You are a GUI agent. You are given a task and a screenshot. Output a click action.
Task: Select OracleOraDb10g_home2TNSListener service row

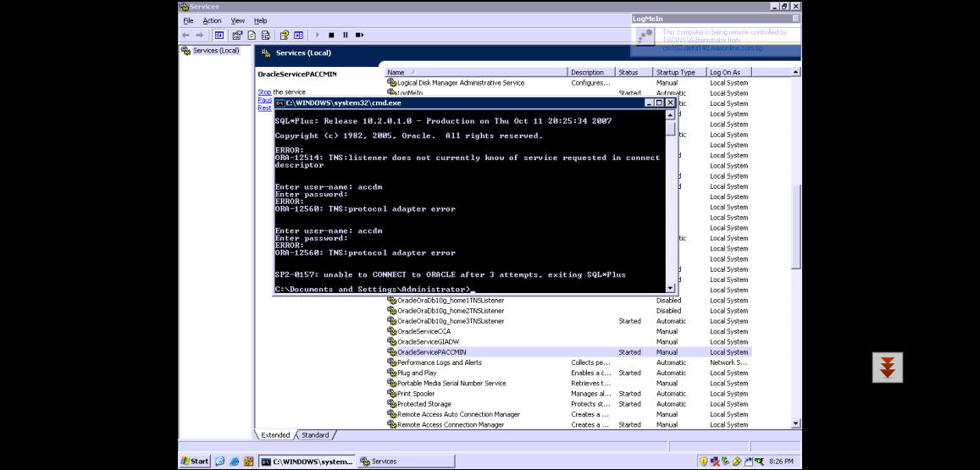point(568,311)
